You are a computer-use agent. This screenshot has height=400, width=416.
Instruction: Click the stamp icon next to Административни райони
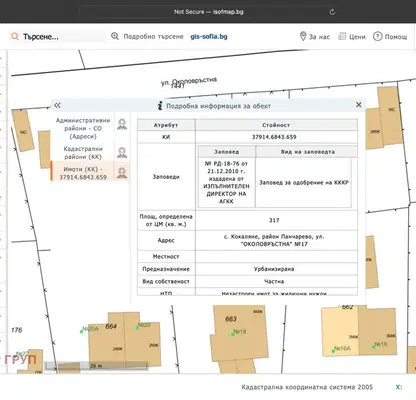122,124
